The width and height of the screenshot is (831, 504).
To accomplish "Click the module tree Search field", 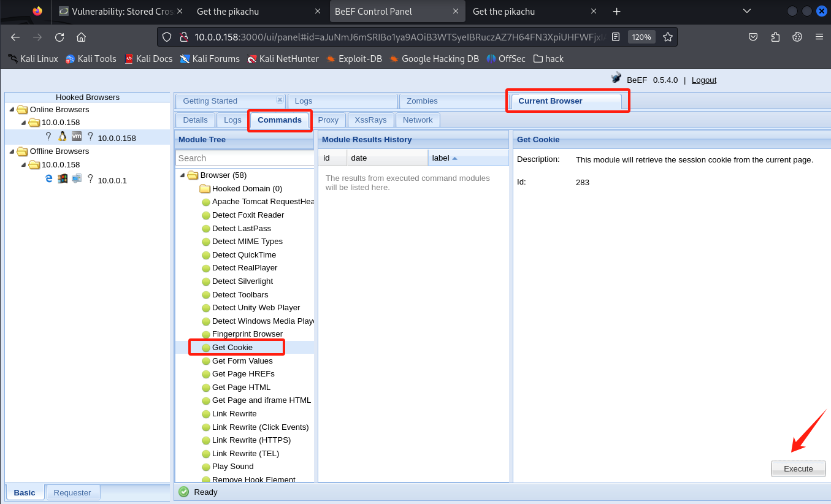I will click(x=245, y=158).
